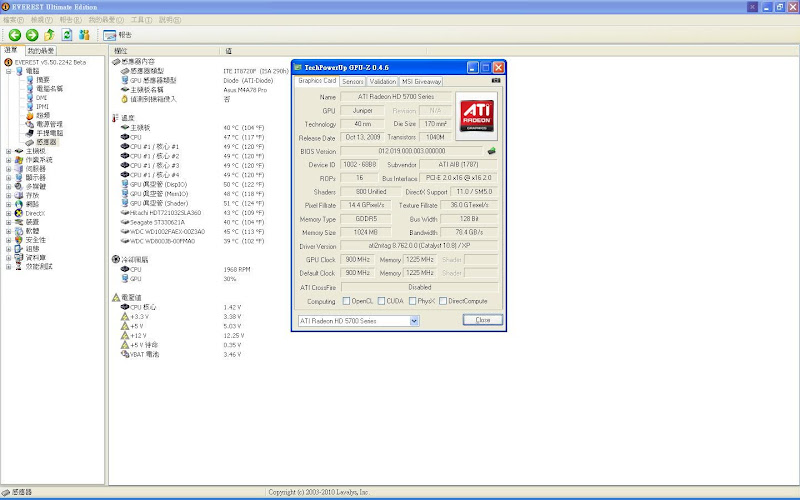
Task: Click the yellow up-arrow toolbar icon
Action: coord(49,35)
